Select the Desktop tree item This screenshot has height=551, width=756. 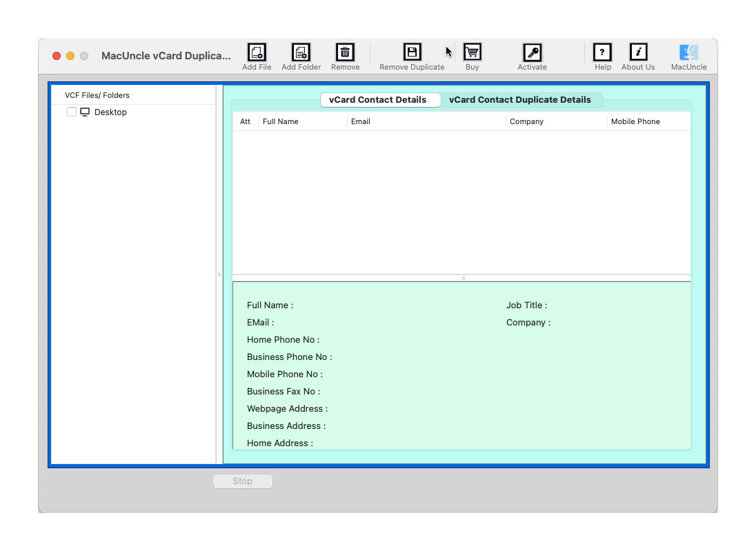pos(110,112)
